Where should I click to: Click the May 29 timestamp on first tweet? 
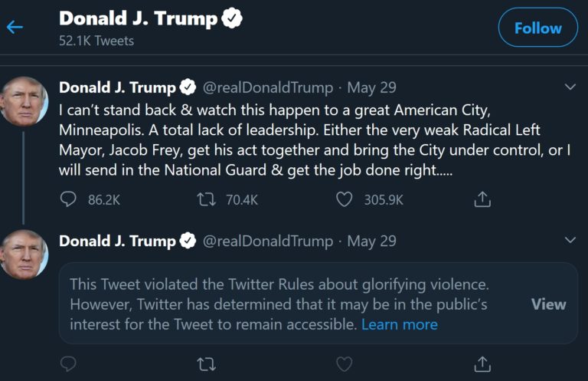coord(371,87)
